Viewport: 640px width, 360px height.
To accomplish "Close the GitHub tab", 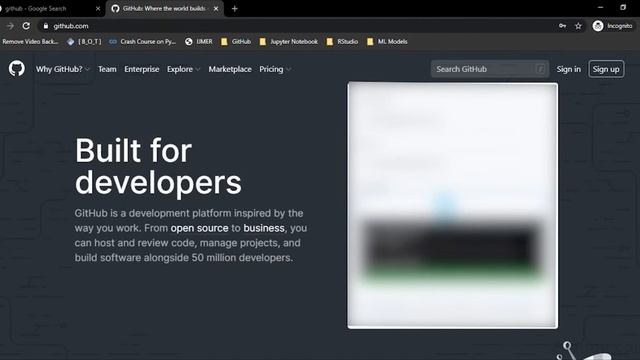I will coord(216,9).
